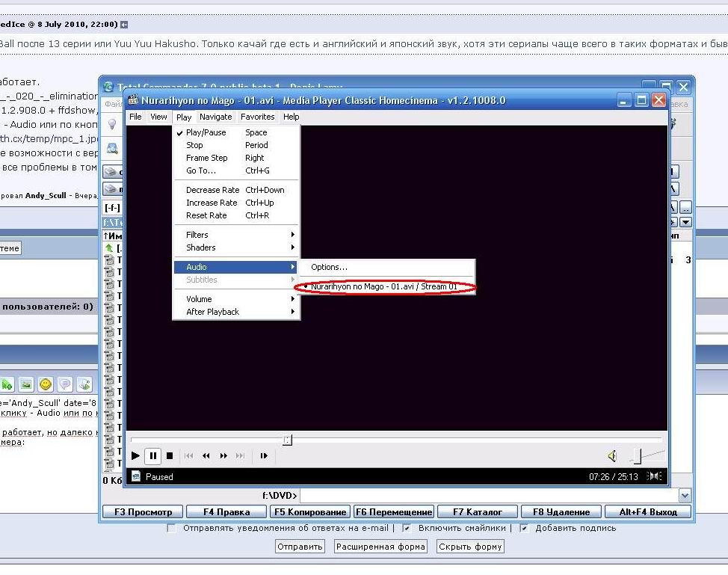Open the View menu
This screenshot has height=575, width=728.
tap(158, 117)
